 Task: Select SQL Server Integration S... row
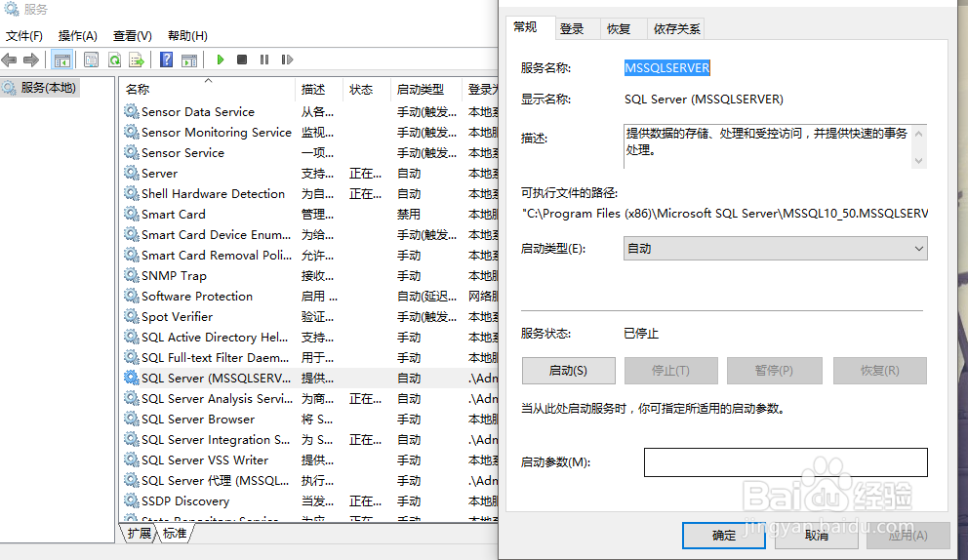click(x=310, y=440)
